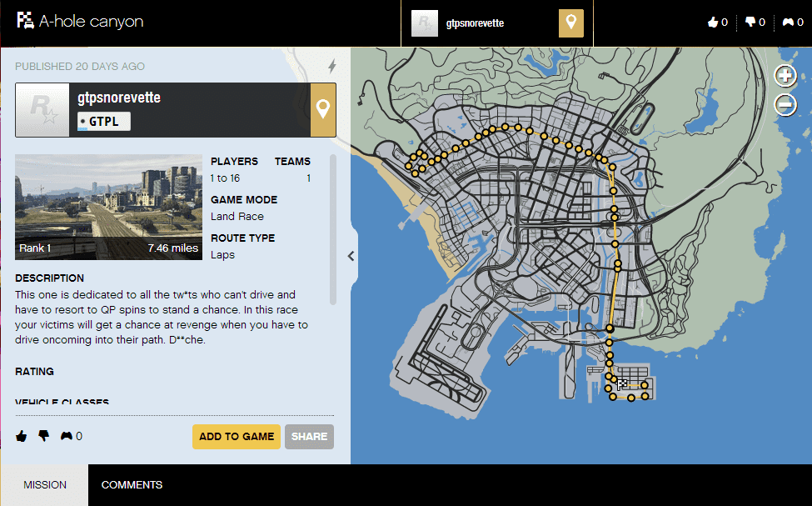Screen dimensions: 812x506
Task: Click the DESCRIPTION heading
Action: [49, 278]
